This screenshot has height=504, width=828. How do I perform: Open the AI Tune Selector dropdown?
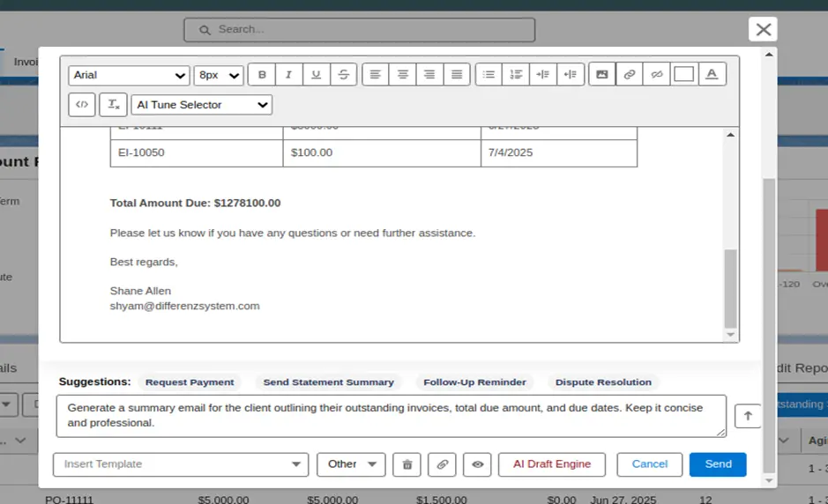(x=202, y=105)
